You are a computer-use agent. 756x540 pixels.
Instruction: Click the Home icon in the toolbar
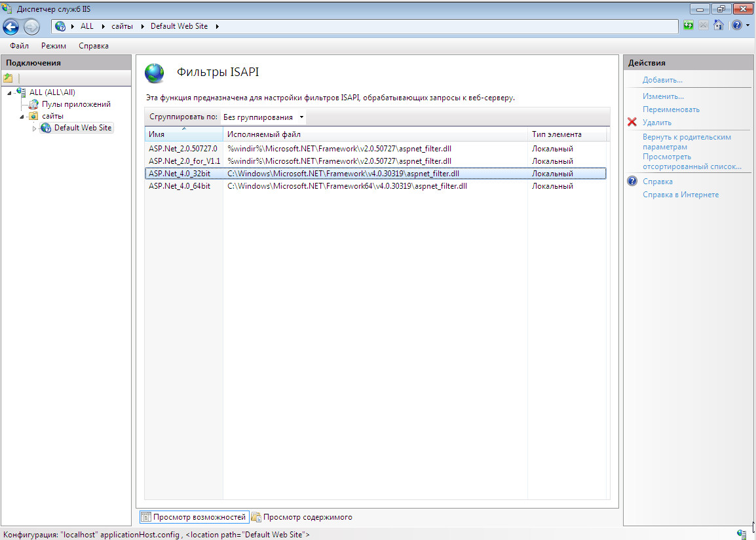[x=719, y=26]
